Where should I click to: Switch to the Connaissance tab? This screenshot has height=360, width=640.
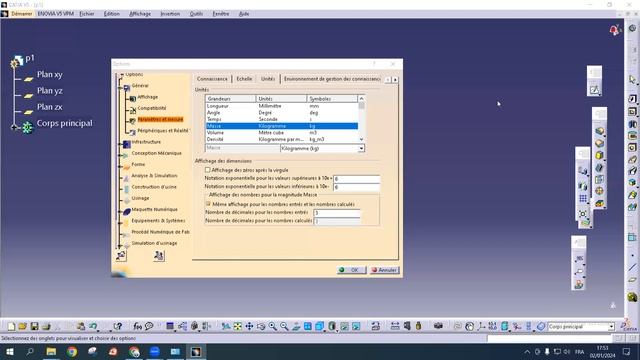pos(212,79)
